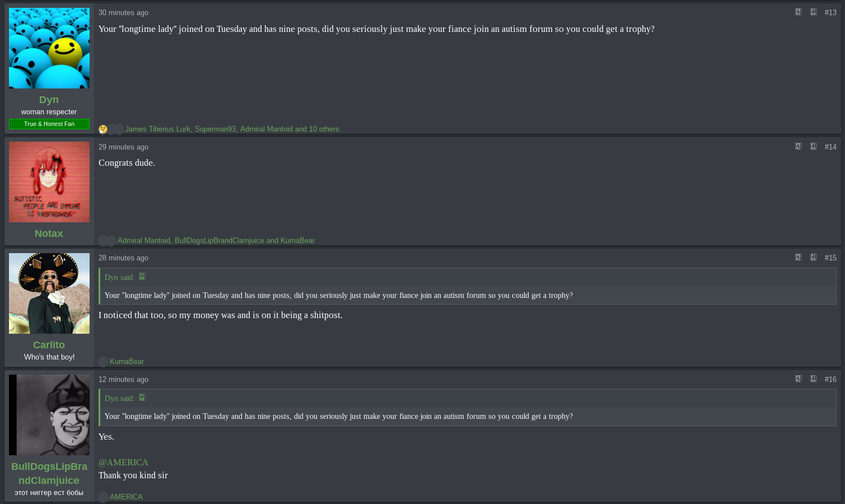The width and height of the screenshot is (845, 504).
Task: Open Notax's red-haired anime avatar
Action: 49,182
